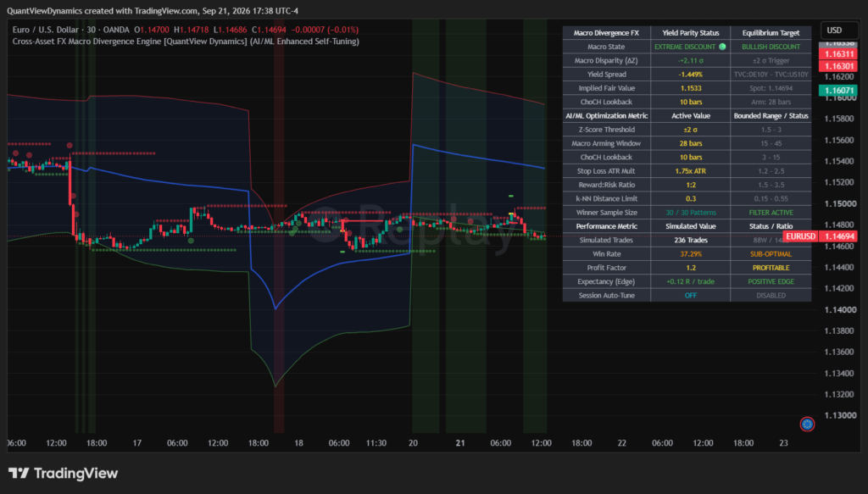Click the 'DISABLED' status cell
868x494 pixels.
point(771,296)
